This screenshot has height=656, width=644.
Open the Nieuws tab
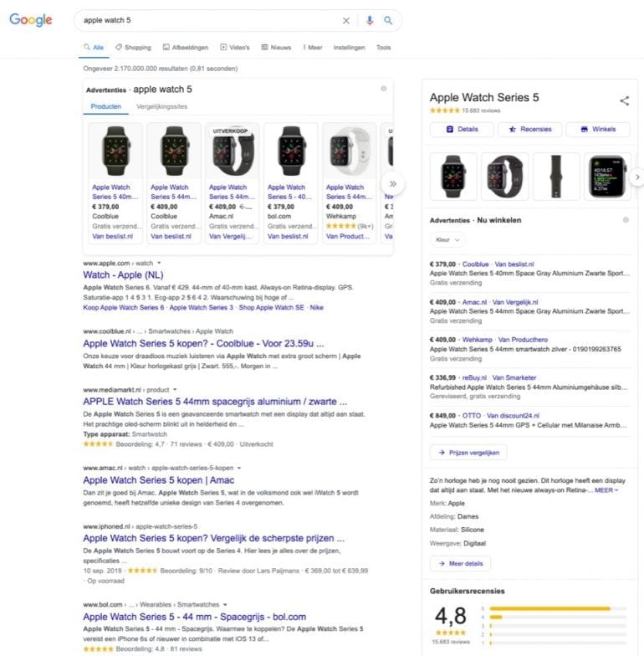coord(276,47)
